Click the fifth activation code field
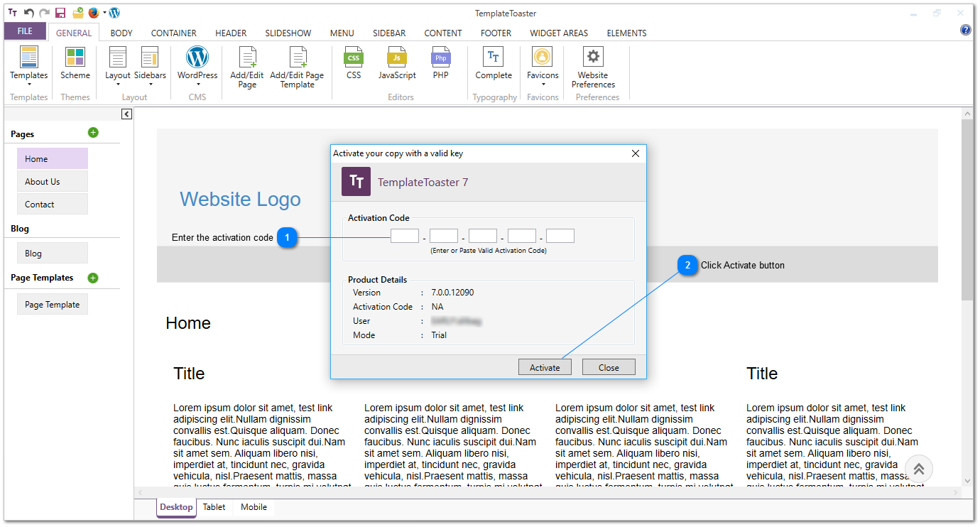 560,236
